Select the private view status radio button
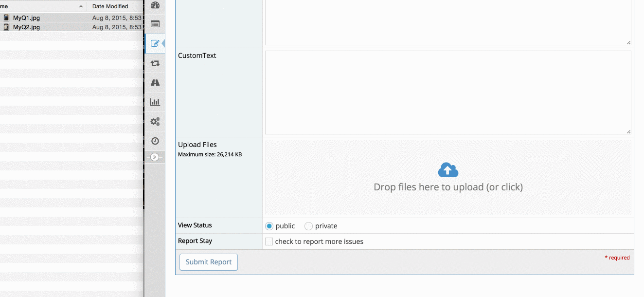The width and height of the screenshot is (644, 297). pyautogui.click(x=308, y=226)
